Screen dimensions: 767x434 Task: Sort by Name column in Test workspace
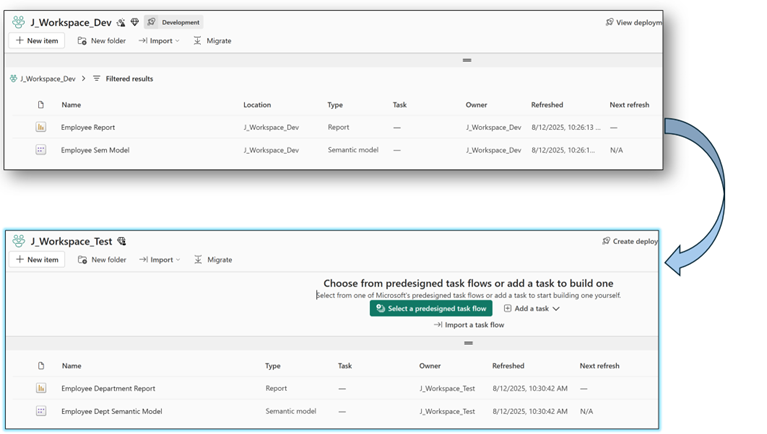point(71,365)
